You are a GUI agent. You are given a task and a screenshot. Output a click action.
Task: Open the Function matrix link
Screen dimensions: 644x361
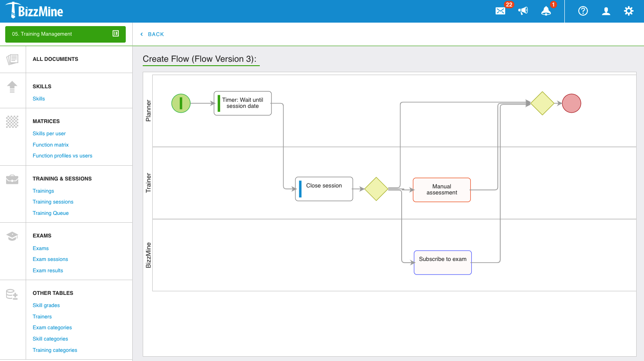click(50, 145)
